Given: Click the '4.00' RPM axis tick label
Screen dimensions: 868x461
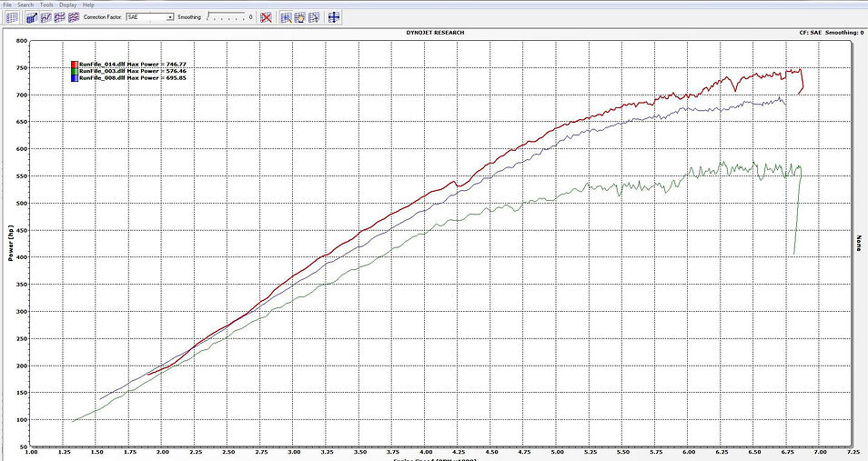Looking at the screenshot, I should point(425,452).
